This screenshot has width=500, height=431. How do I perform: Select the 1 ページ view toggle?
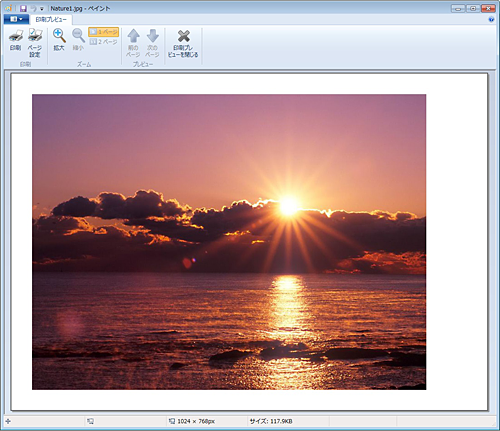pyautogui.click(x=104, y=32)
